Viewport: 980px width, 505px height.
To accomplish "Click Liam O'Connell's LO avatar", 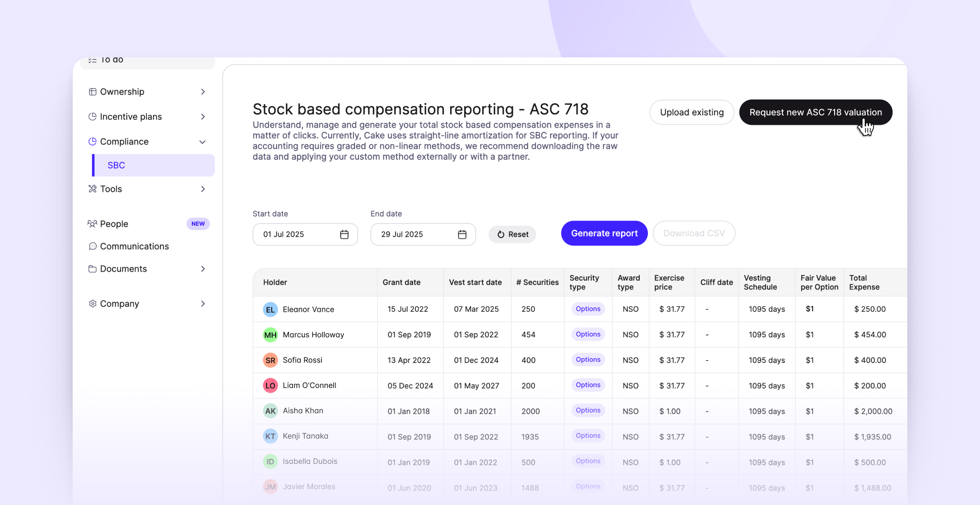I will coord(270,385).
